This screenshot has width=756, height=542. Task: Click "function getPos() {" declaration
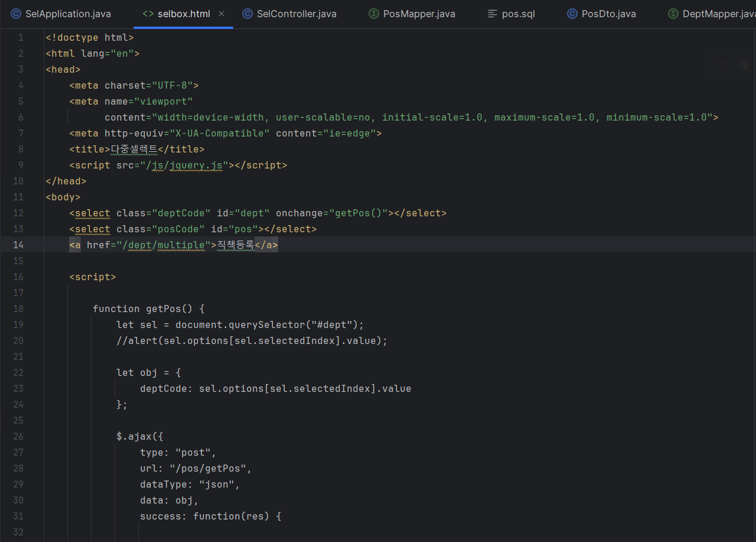point(149,309)
